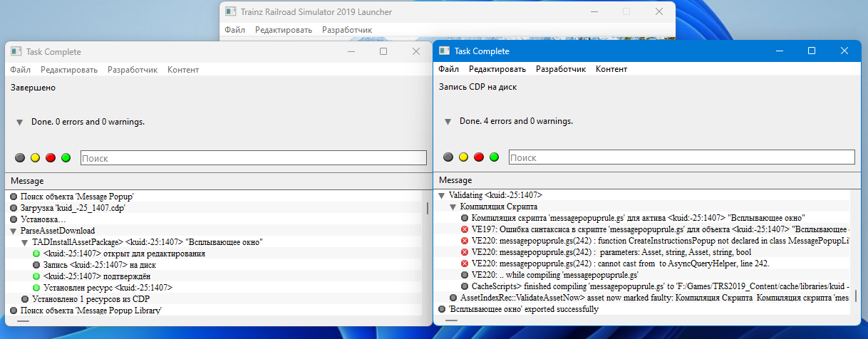Click gray icon of 'Компиляция скрипта messagepopuprule.gs' row
The height and width of the screenshot is (339, 868).
465,218
